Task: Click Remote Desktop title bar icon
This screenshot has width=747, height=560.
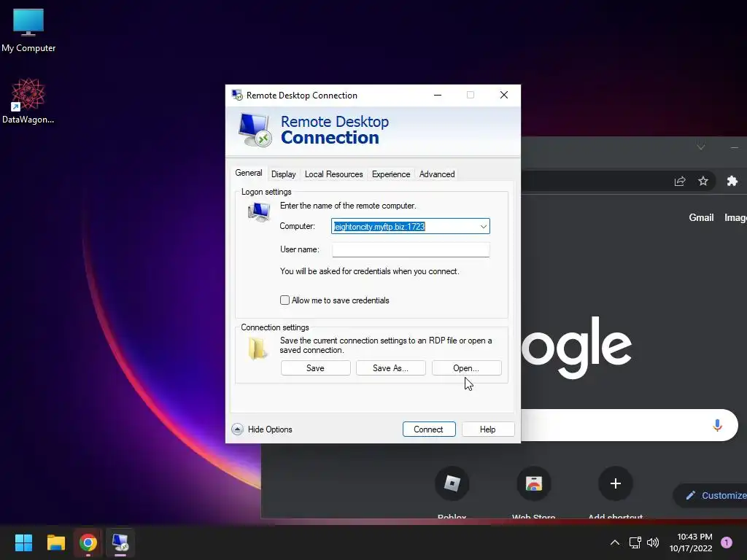Action: pyautogui.click(x=237, y=95)
